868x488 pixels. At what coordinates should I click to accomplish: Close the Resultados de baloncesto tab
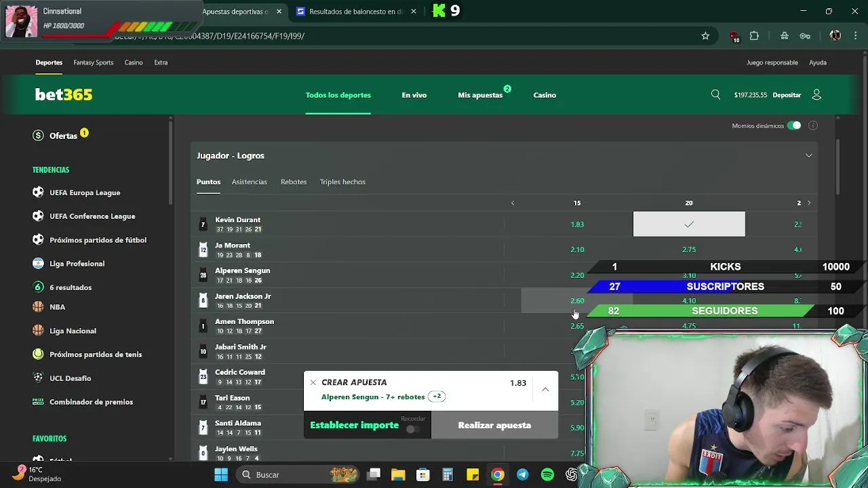pyautogui.click(x=414, y=12)
